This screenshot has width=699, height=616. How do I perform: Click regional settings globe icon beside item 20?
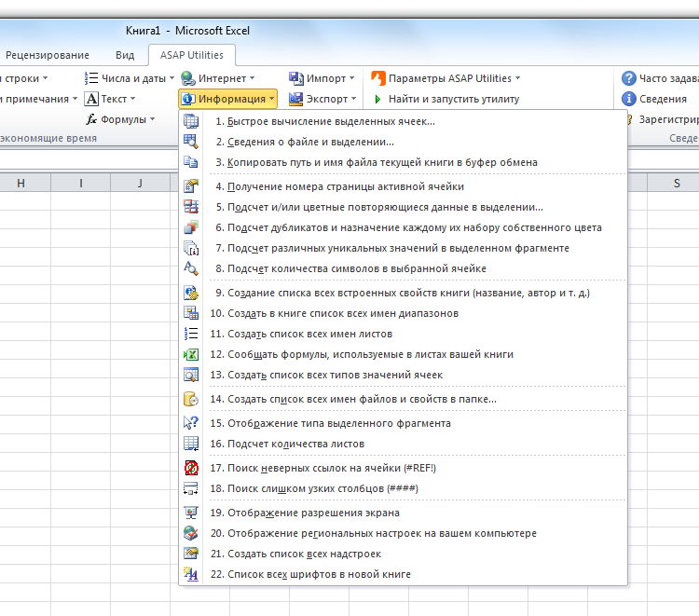point(191,533)
